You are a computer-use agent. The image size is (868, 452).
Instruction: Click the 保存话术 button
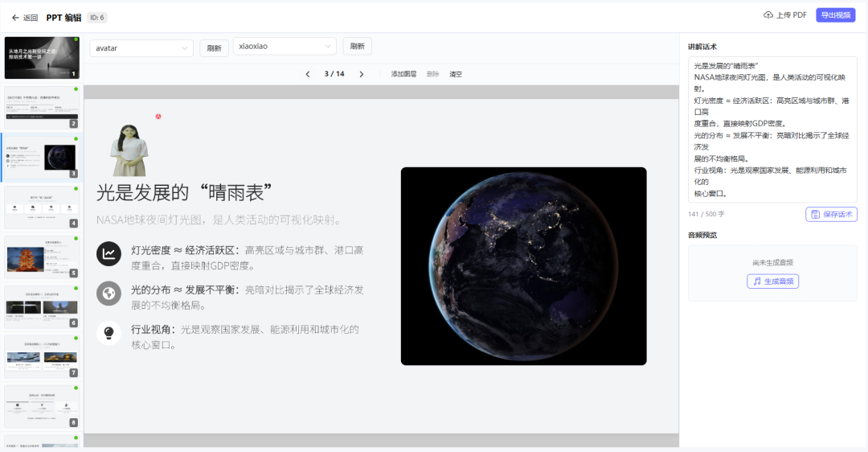click(832, 215)
